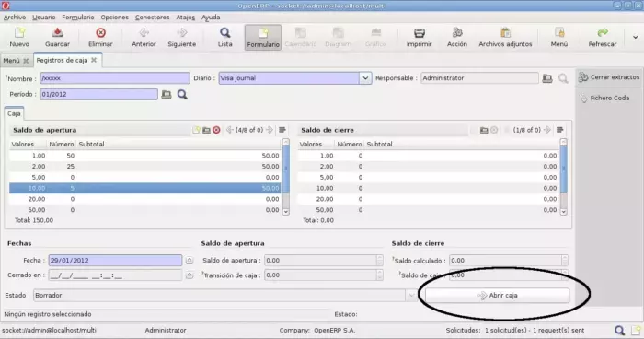This screenshot has width=644, height=339.
Task: Expand the toolbar overflow arrow
Action: point(635,37)
